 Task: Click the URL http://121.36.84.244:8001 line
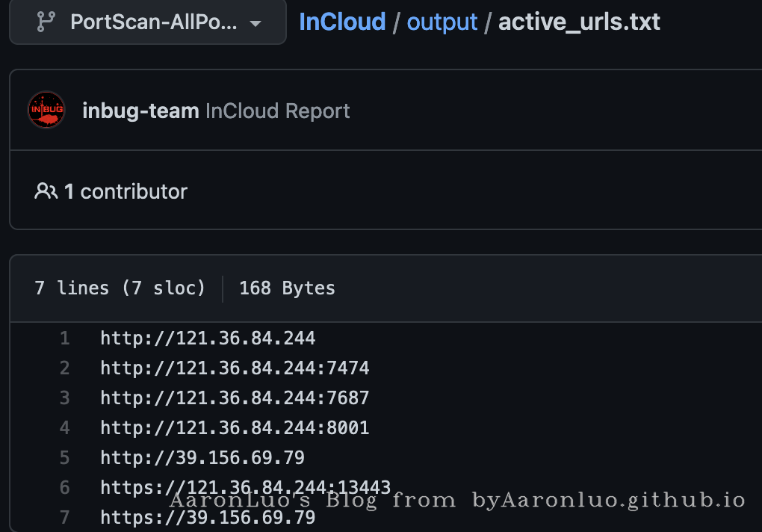coord(235,428)
